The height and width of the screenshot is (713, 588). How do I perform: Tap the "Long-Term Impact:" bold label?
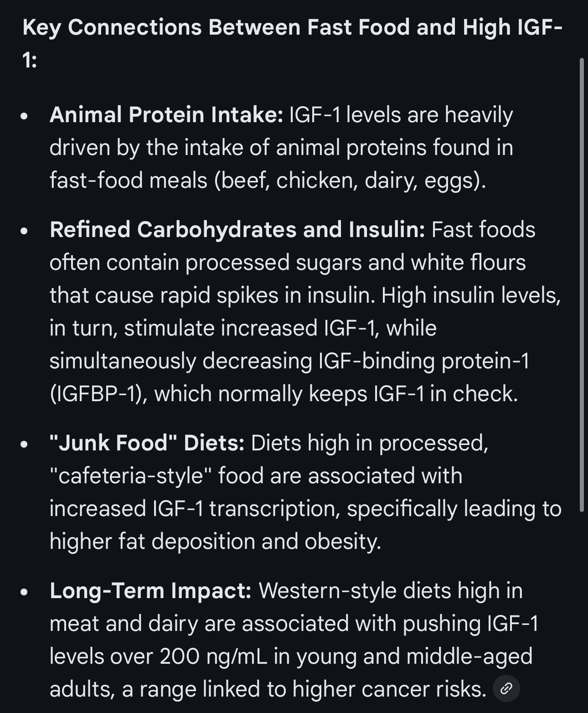pyautogui.click(x=150, y=591)
